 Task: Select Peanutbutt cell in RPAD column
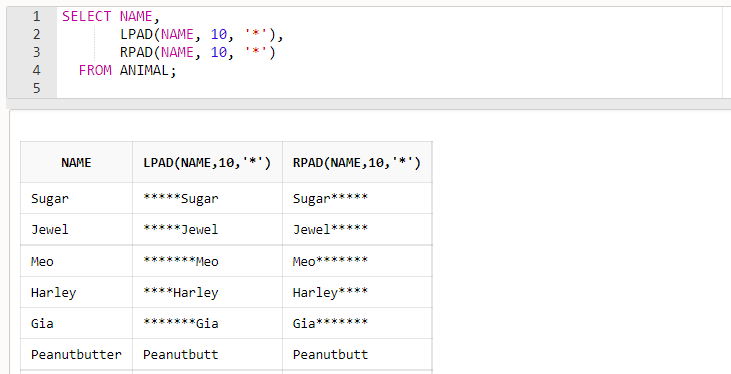tap(357, 354)
